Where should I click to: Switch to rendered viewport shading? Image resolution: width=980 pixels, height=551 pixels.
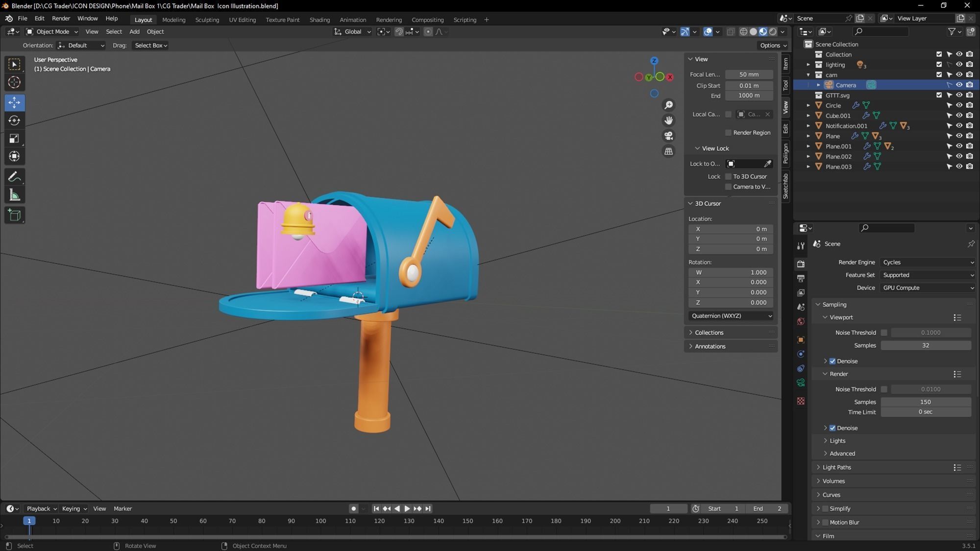coord(773,32)
